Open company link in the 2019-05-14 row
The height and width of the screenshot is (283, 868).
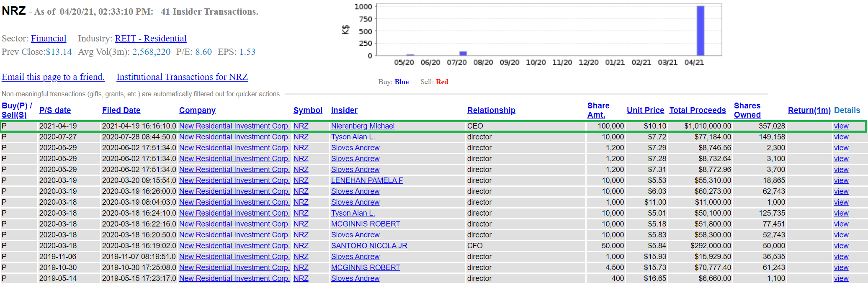click(x=234, y=278)
